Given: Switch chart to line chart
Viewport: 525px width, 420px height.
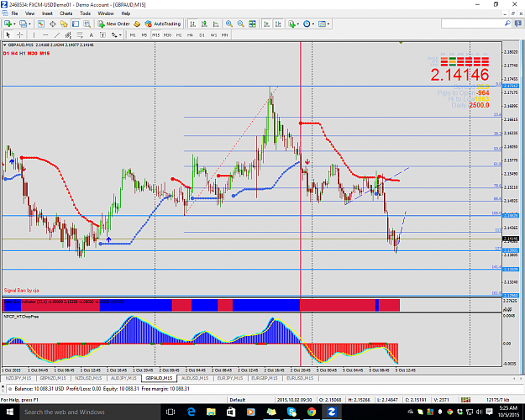Looking at the screenshot, I should 216,24.
